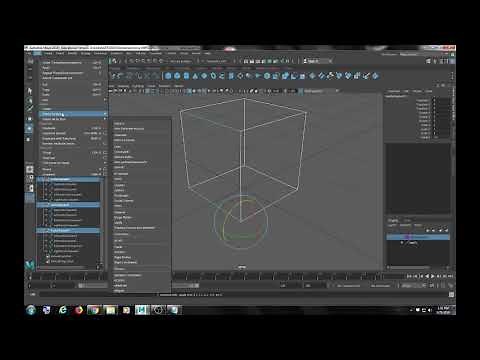480x360 pixels.
Task: Click the command line input field
Action: pos(98,295)
